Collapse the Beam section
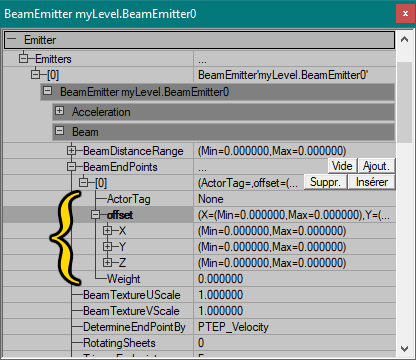The width and height of the screenshot is (416, 360). [x=59, y=131]
